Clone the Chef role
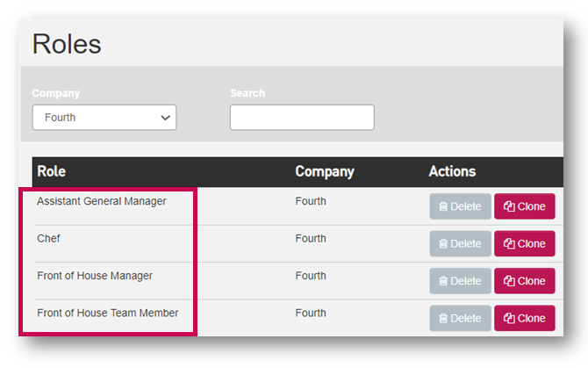 tap(524, 243)
